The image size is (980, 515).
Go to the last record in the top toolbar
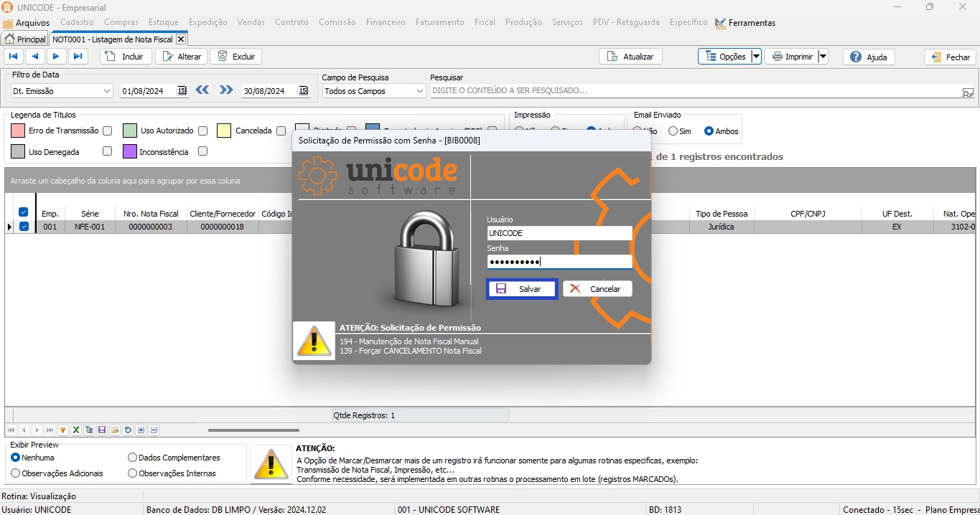point(78,57)
